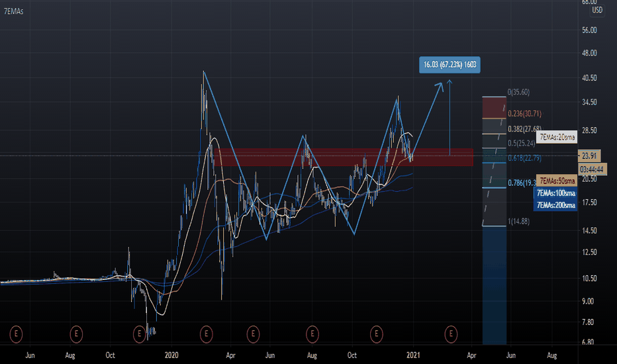Click the red Fibonacci zone below 35.60
Screen dimensions: 617x364
tap(495, 107)
